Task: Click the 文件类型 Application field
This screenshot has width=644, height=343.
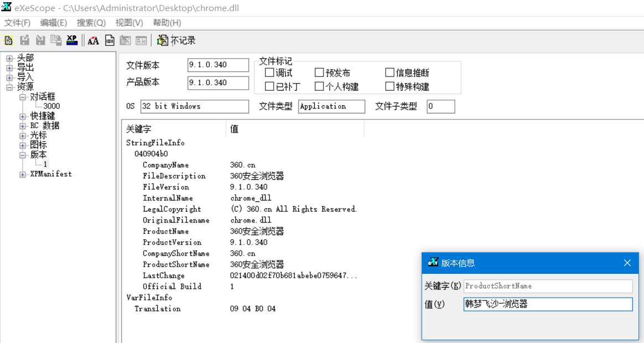Action: click(331, 106)
